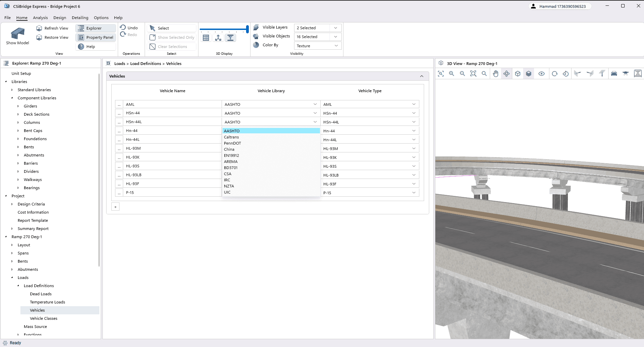Open the Analysis menu
This screenshot has width=644, height=347.
click(40, 18)
